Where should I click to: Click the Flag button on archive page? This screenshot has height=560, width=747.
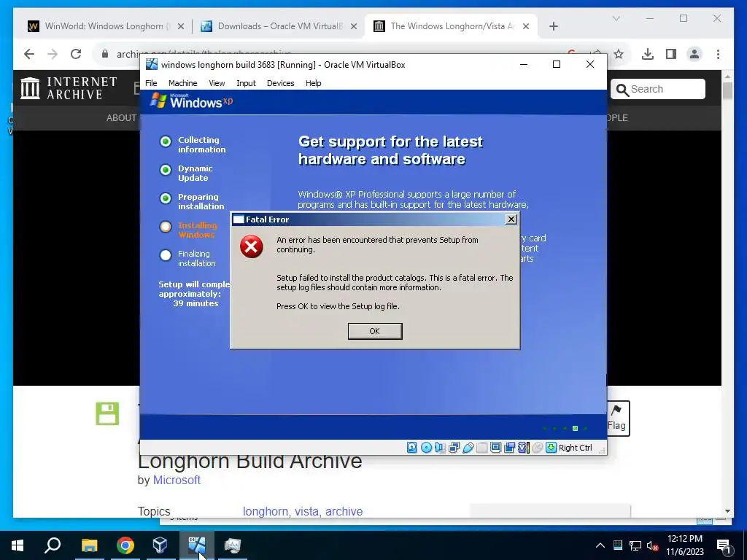[618, 418]
